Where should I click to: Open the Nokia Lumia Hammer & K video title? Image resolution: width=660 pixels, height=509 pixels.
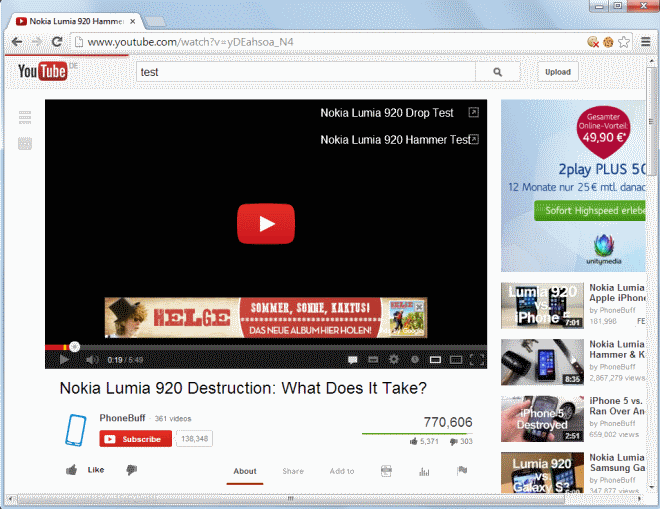pos(617,349)
